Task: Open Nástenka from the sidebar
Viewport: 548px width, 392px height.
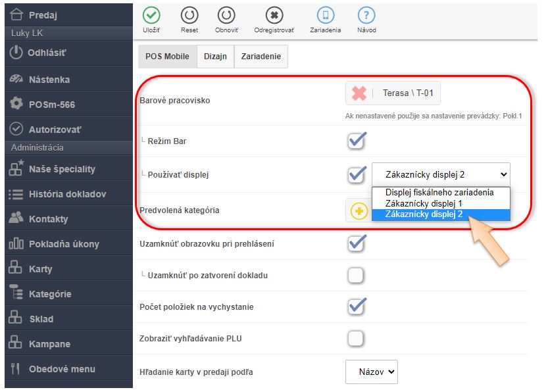Action: (x=69, y=80)
